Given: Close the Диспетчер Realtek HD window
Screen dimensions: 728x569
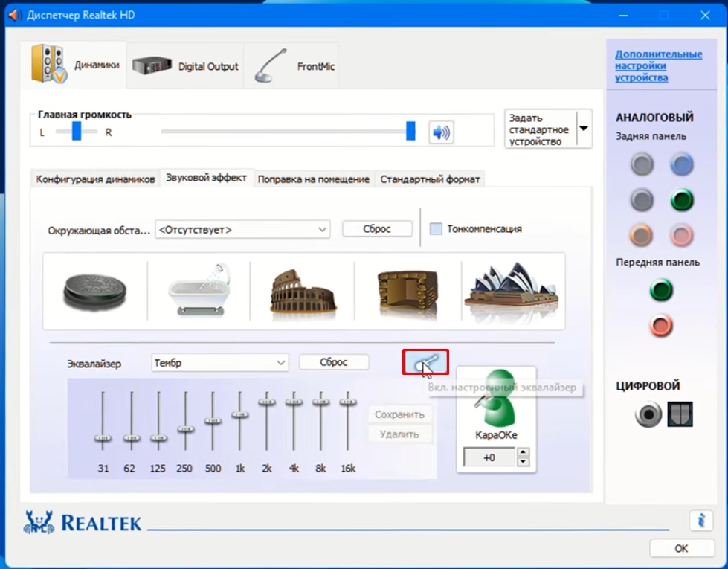Looking at the screenshot, I should [705, 16].
